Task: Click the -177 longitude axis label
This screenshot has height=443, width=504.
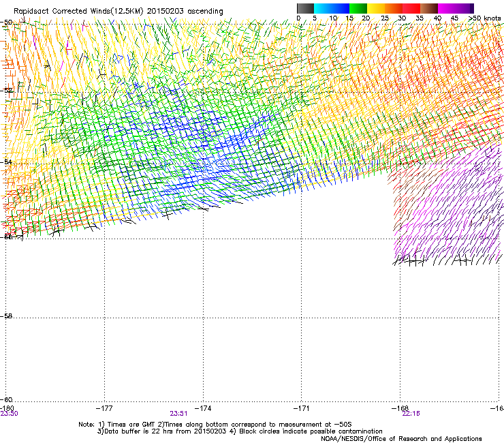Action: click(104, 408)
